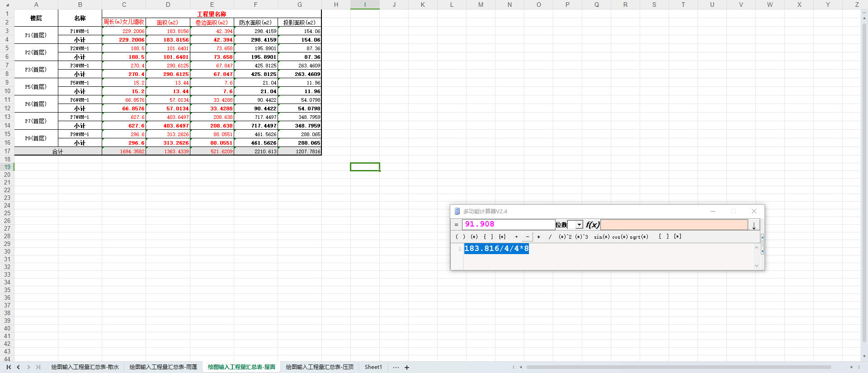This screenshot has width=868, height=373.
Task: Click the total cell 1207.7816
Action: (300, 151)
